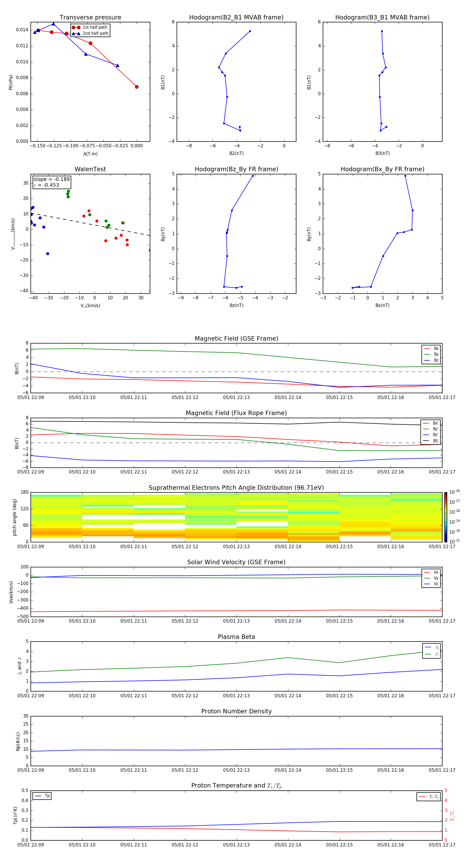This screenshot has width=473, height=868.
Task: Click the By legend entry in GSE magnetic field plot
Action: point(431,354)
